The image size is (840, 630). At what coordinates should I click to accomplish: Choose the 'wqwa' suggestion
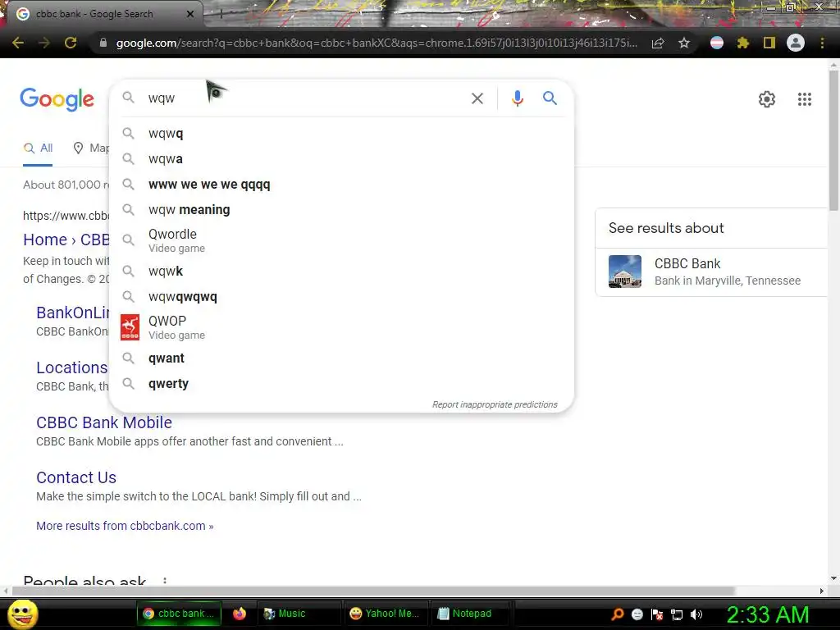point(341,159)
